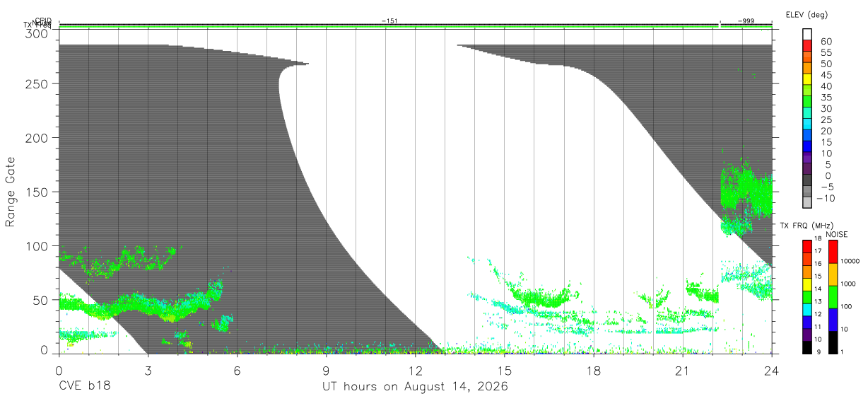Click the orange NOISE swatch at 1000
This screenshot has height=401, width=868.
pos(833,274)
